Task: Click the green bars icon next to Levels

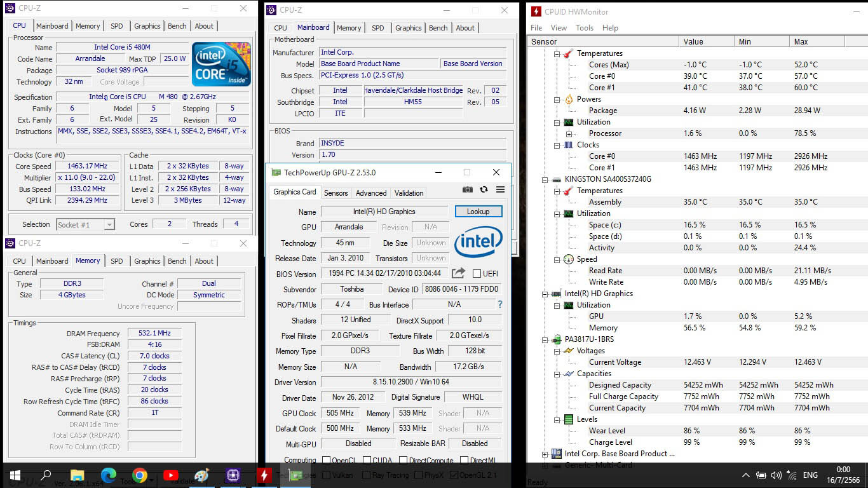Action: pos(569,419)
